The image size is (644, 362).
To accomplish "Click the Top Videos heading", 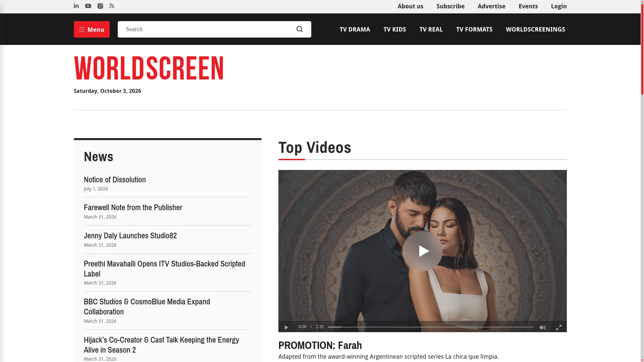I will coord(315,147).
